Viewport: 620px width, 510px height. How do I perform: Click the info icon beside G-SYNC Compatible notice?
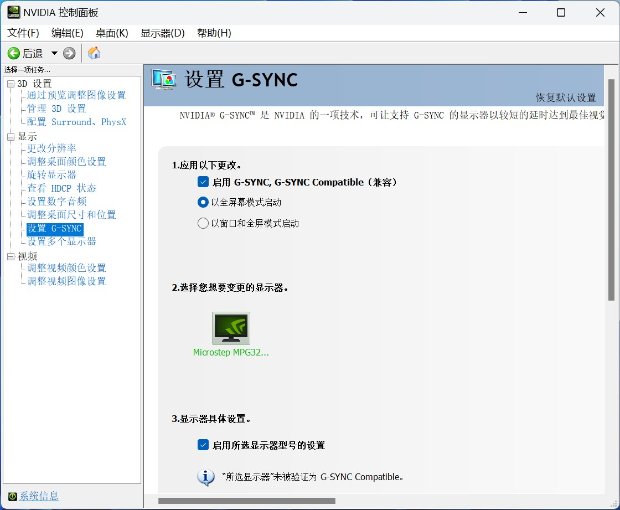click(x=206, y=477)
